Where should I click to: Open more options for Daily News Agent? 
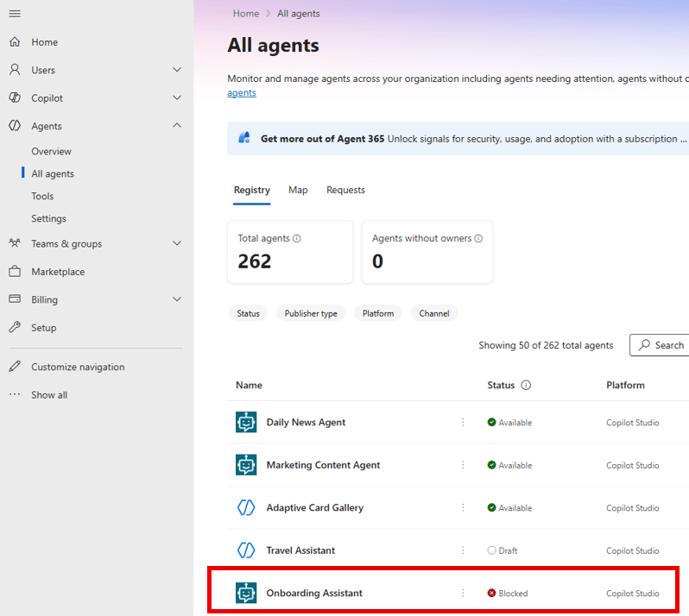click(x=463, y=422)
